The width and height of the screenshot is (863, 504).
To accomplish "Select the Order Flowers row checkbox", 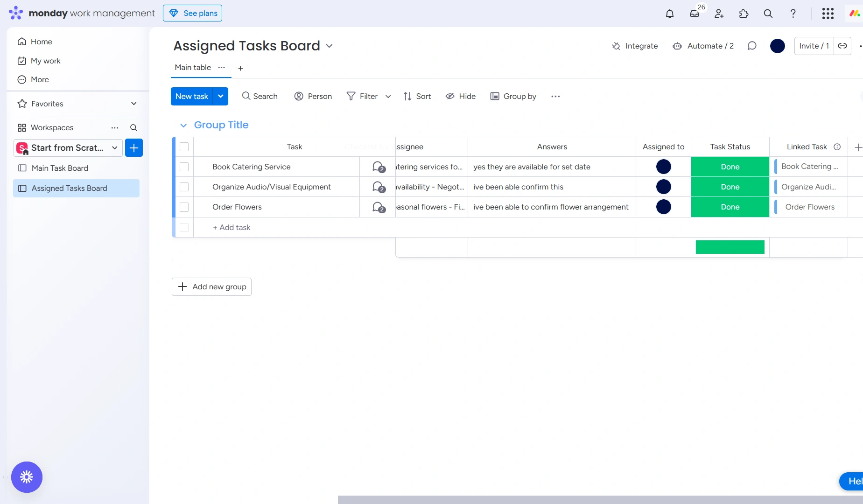I will [x=184, y=207].
